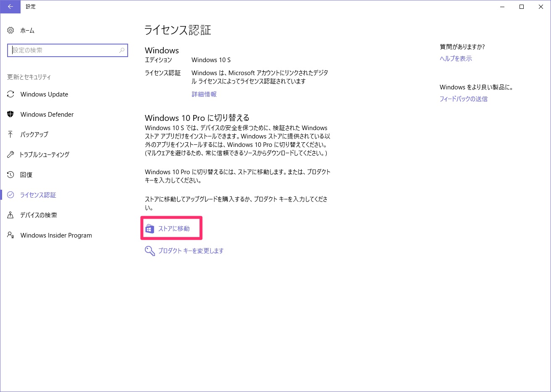The image size is (551, 392).
Task: Click Windows 10 Pro に切り替える heading
Action: coord(197,118)
